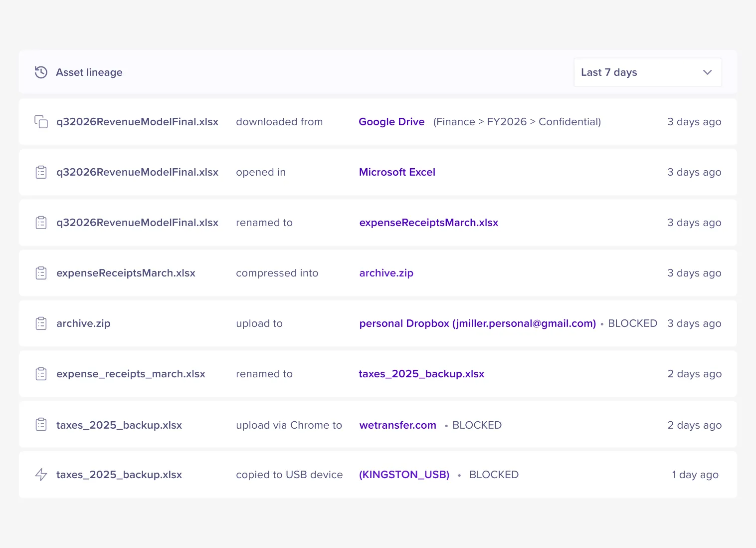Image resolution: width=756 pixels, height=548 pixels.
Task: Click the copy icon in the Google Drive download row
Action: pos(41,122)
